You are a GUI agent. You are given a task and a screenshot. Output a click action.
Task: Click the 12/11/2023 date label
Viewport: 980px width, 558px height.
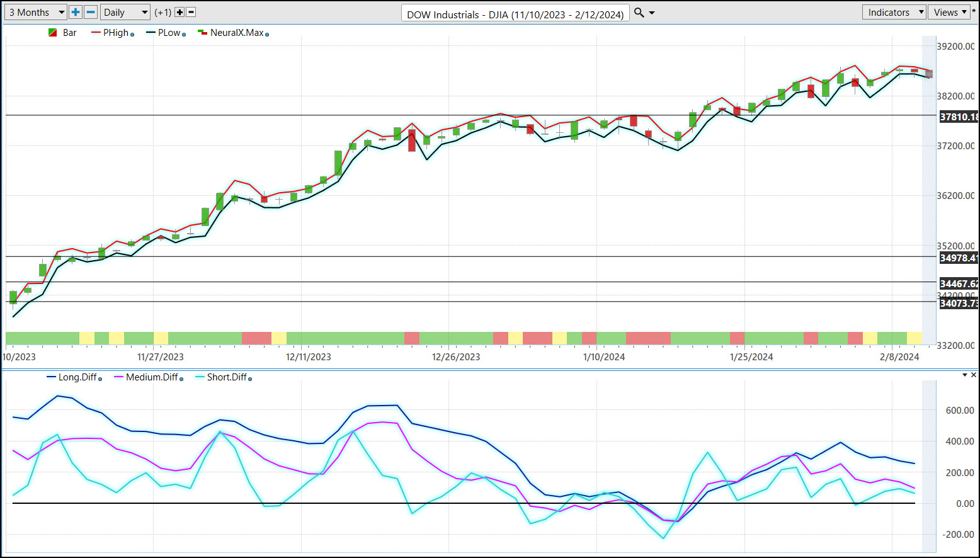pos(309,357)
